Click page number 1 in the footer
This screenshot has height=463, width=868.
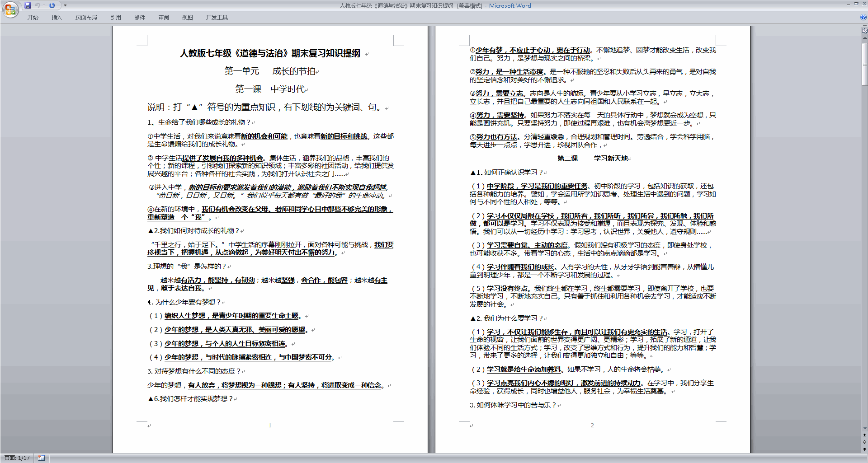(270, 426)
